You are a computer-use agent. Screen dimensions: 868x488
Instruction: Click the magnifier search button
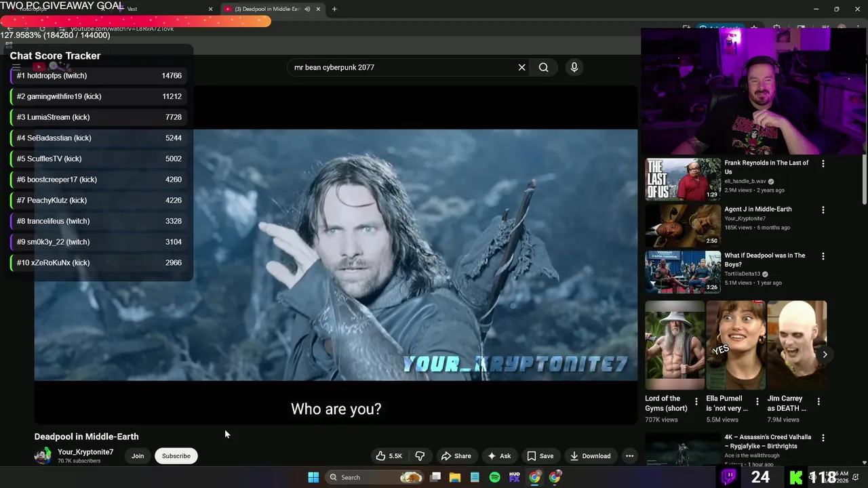pyautogui.click(x=543, y=67)
